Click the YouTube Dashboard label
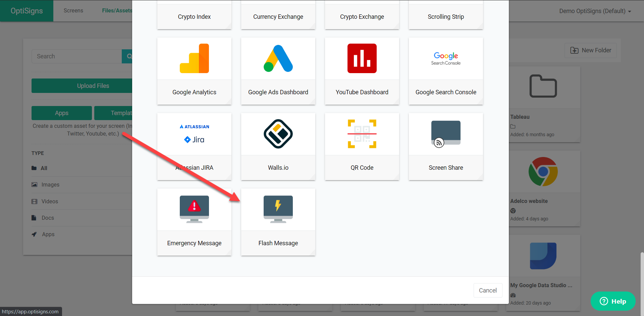The height and width of the screenshot is (316, 644). 362,92
